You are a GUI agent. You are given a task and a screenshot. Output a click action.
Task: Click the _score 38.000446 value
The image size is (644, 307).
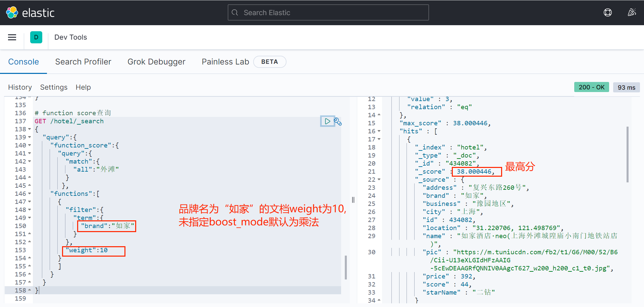[474, 172]
